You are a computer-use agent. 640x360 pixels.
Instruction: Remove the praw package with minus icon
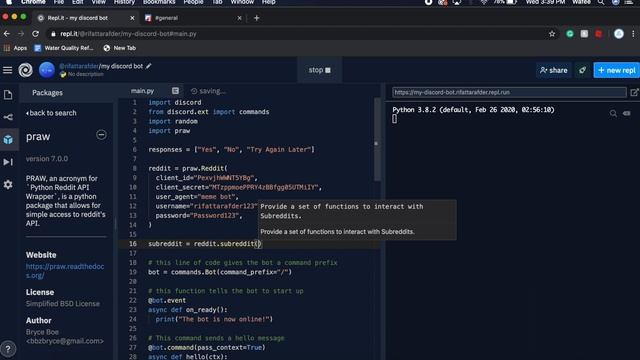tap(101, 135)
